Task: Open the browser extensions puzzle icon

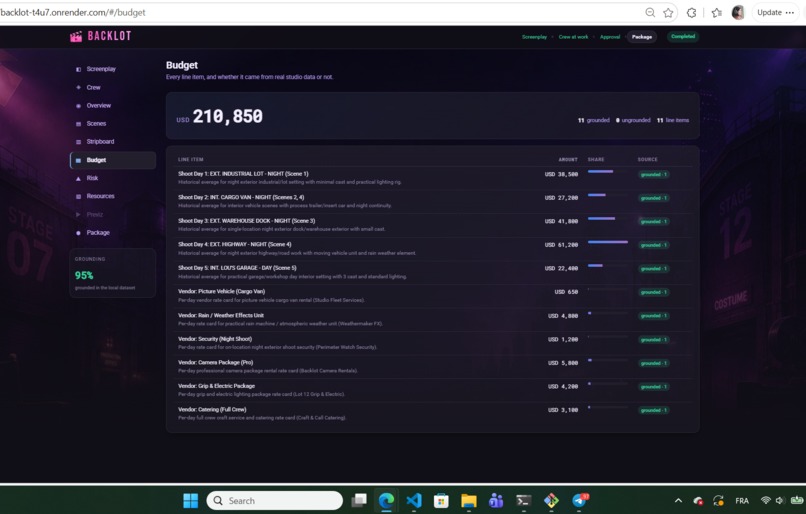Action: 691,13
